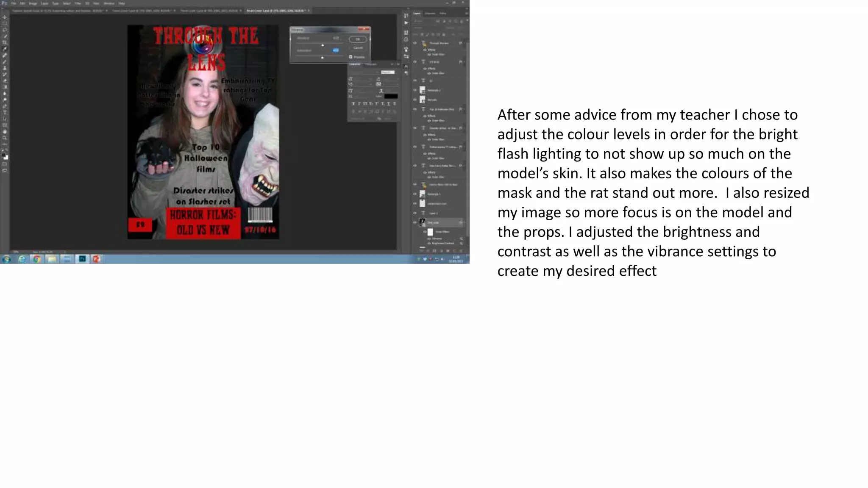Select the Clone Stamp tool
The width and height of the screenshot is (868, 488).
[x=5, y=68]
